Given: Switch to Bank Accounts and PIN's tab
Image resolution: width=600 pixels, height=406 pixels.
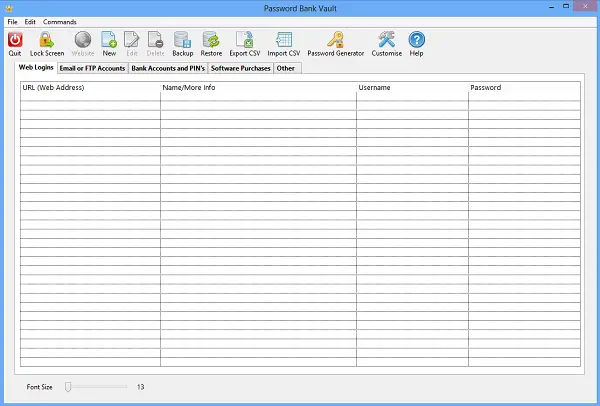Looking at the screenshot, I should pyautogui.click(x=168, y=68).
